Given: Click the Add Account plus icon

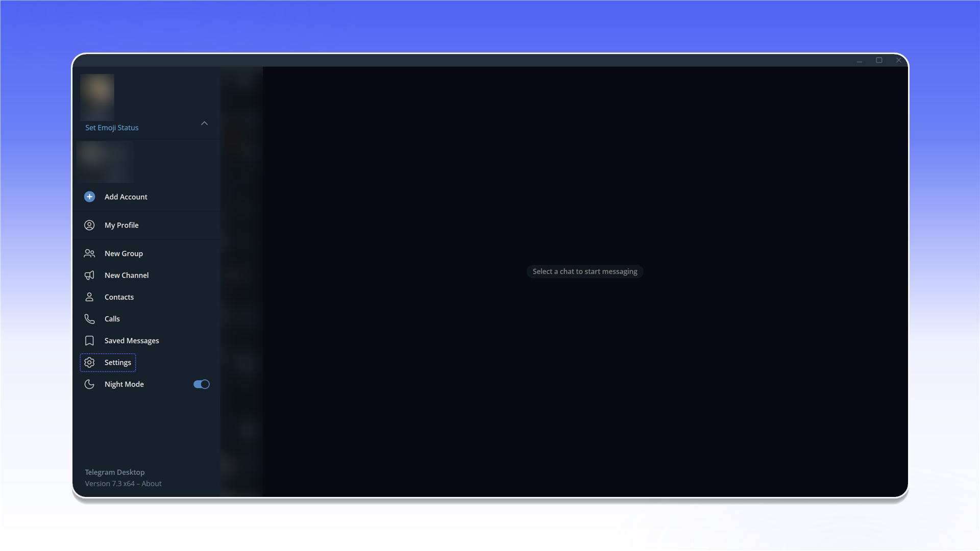Looking at the screenshot, I should pyautogui.click(x=89, y=197).
